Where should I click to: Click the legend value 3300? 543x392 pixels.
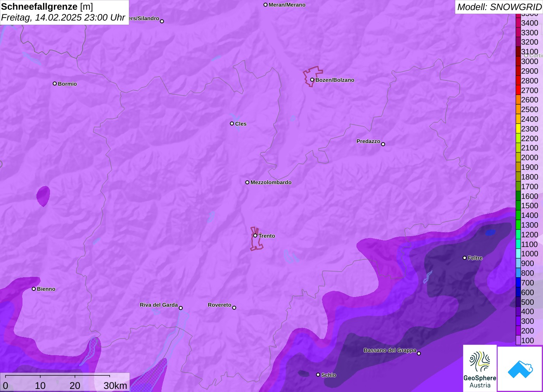(529, 33)
